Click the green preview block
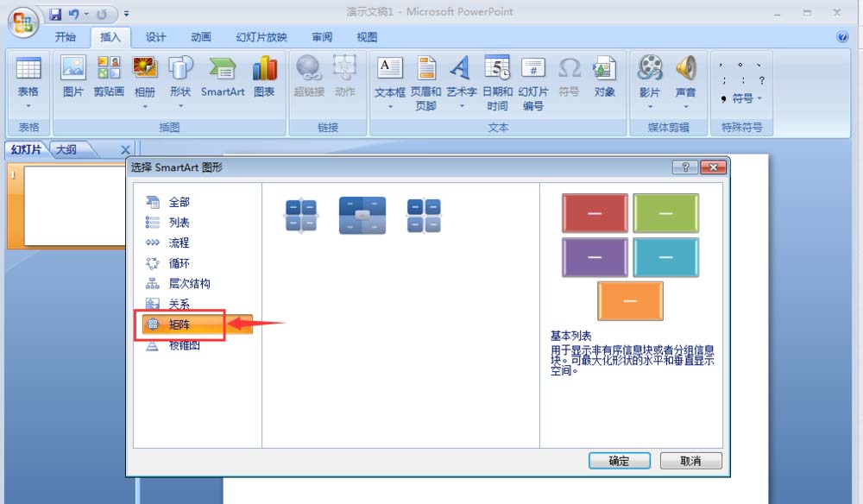The image size is (863, 504). tap(666, 213)
